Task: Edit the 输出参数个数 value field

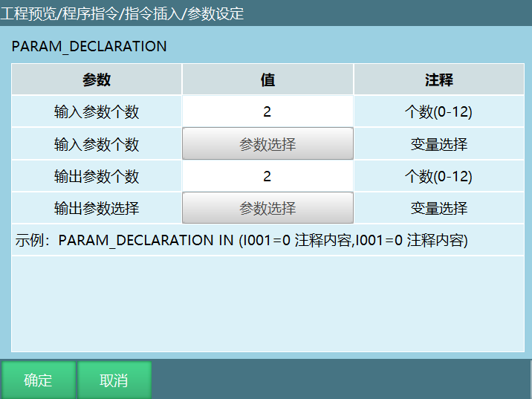Action: 267,176
